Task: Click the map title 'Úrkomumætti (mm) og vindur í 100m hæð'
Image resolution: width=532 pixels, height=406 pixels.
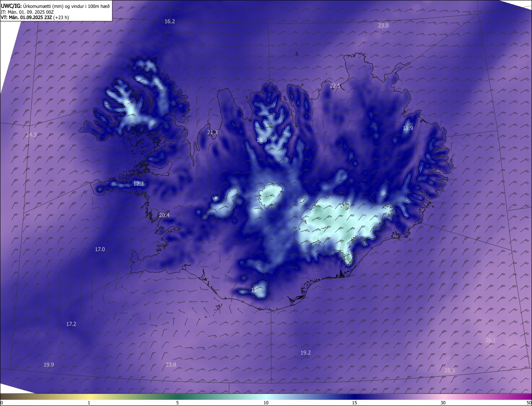Action: (x=66, y=6)
